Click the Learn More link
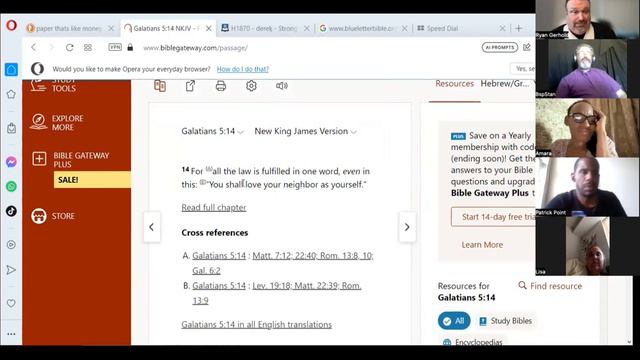This screenshot has width=640, height=360. [482, 245]
